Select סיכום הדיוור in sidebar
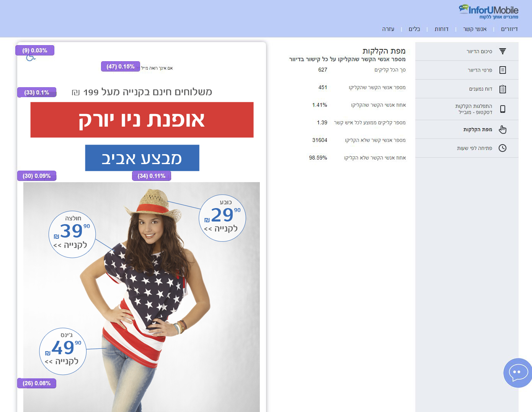This screenshot has width=532, height=412. click(467, 51)
